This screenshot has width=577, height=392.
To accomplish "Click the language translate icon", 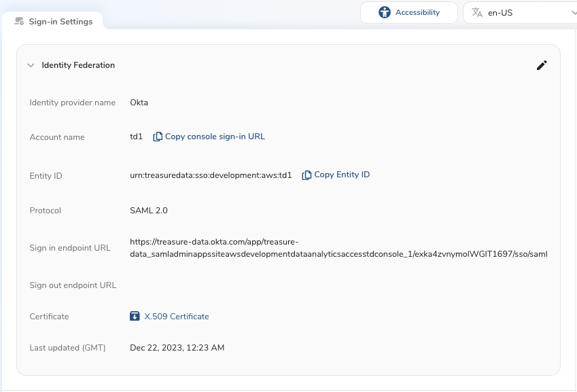I will pyautogui.click(x=477, y=12).
